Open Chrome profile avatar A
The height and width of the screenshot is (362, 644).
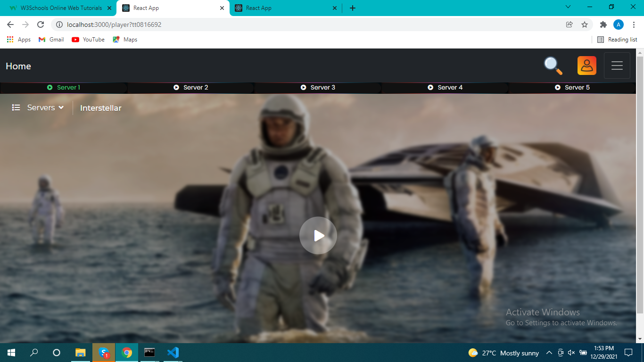pyautogui.click(x=619, y=25)
